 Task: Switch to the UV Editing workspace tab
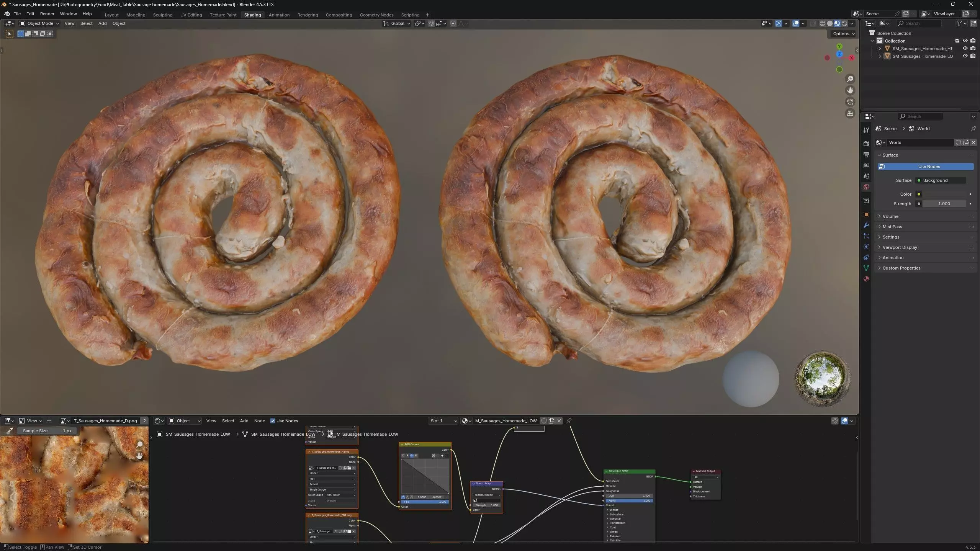click(191, 15)
